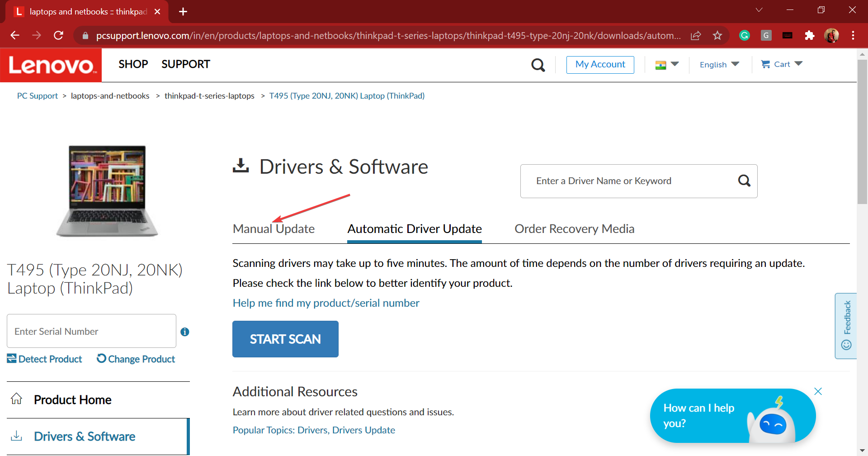Click the black keyboard extension icon
The image size is (868, 456).
(x=788, y=35)
